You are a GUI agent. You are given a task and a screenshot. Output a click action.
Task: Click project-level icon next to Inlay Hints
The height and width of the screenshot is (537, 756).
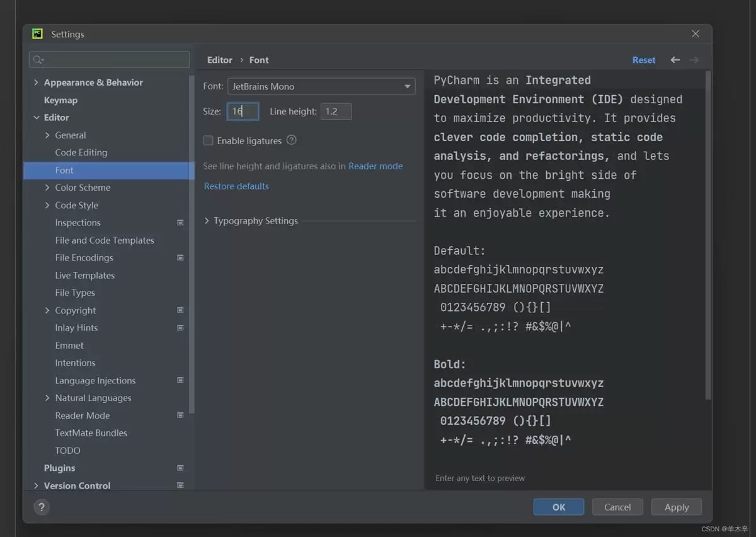(180, 328)
